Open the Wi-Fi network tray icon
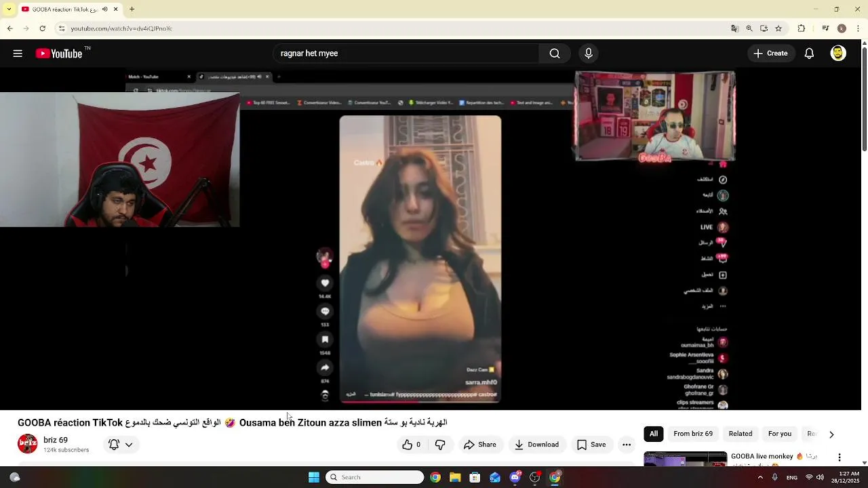The width and height of the screenshot is (868, 488). (809, 477)
